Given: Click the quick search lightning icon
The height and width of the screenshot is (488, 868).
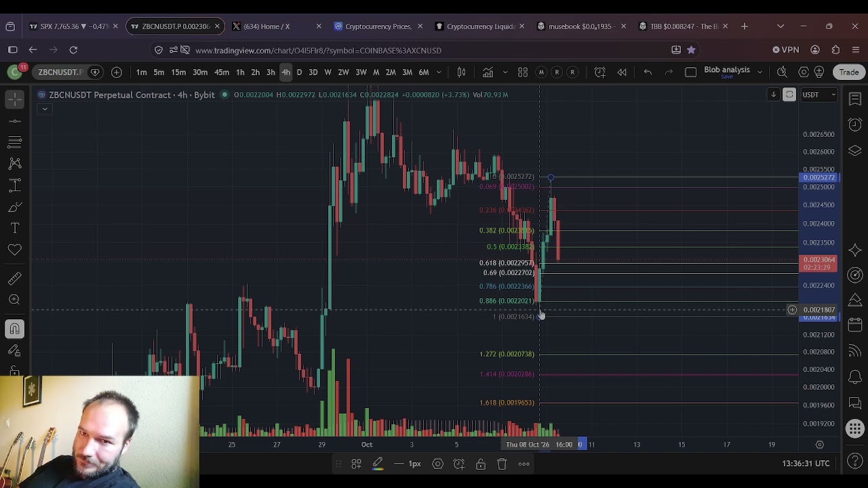Looking at the screenshot, I should 782,72.
